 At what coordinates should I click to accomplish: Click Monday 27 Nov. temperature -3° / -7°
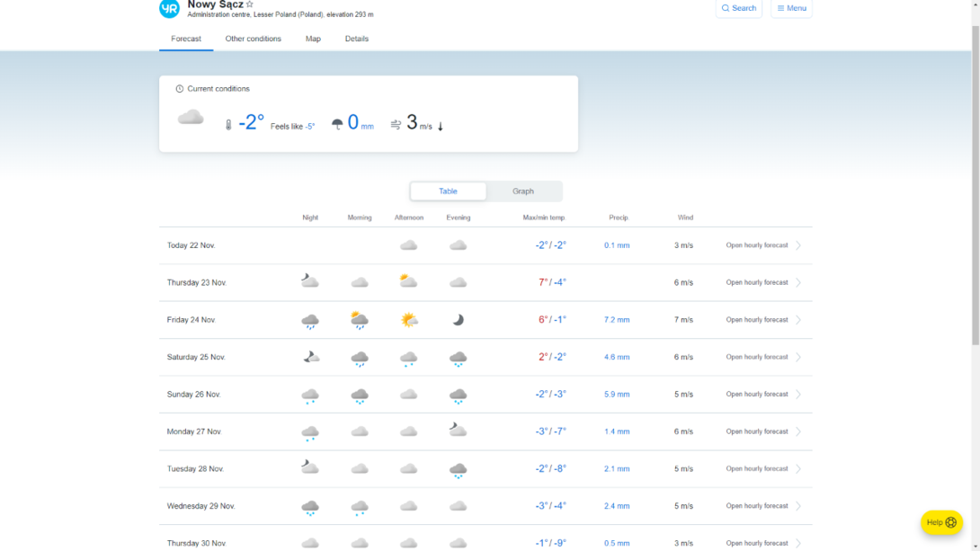click(550, 431)
